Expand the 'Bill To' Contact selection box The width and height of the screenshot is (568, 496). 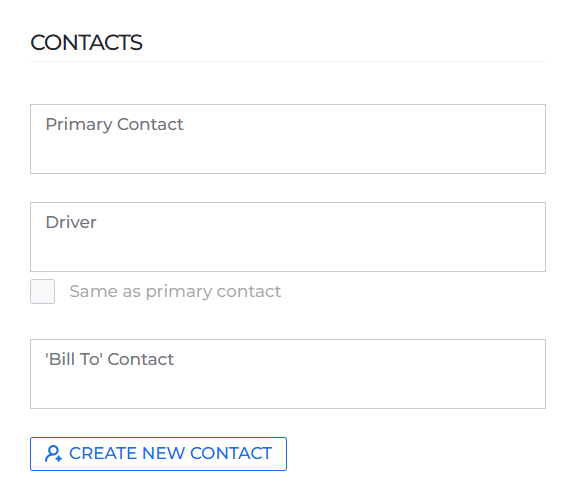[288, 374]
